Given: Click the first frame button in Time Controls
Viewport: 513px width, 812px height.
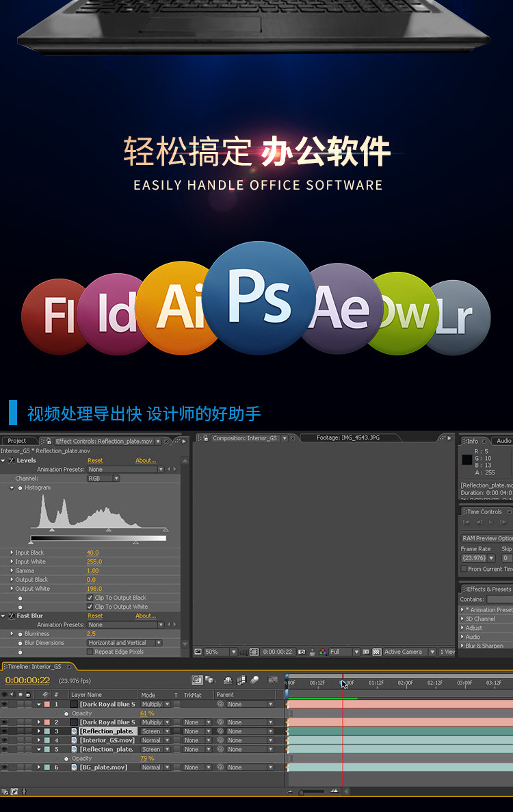Looking at the screenshot, I should click(x=466, y=522).
